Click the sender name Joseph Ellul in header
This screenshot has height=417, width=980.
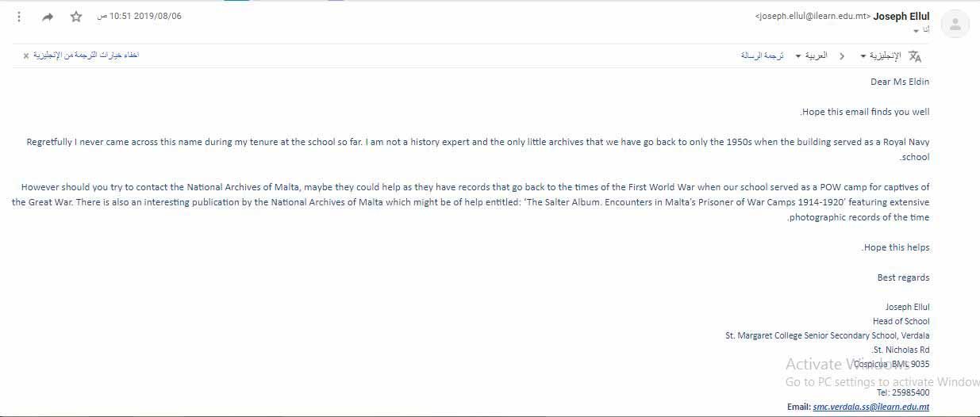[x=901, y=16]
